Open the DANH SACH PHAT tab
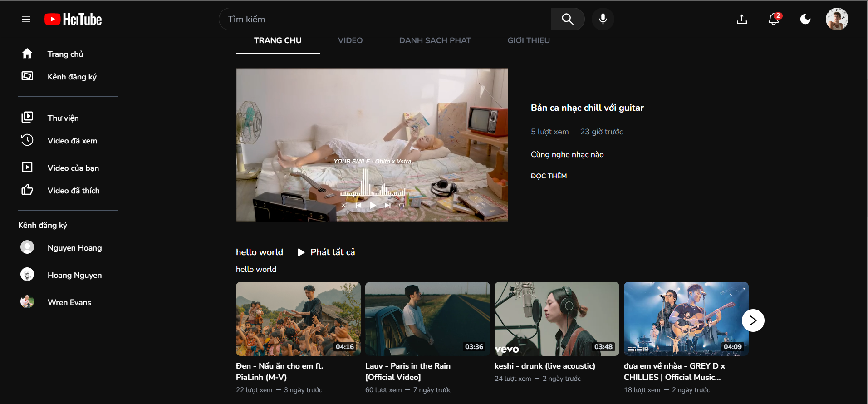 click(435, 40)
